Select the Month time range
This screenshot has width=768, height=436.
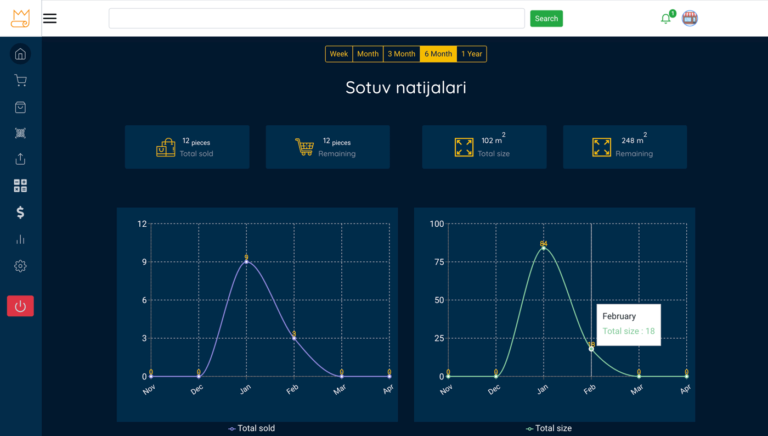click(x=368, y=54)
